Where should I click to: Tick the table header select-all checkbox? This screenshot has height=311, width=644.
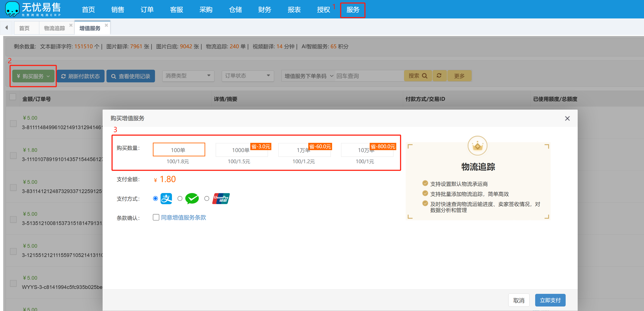pos(13,97)
